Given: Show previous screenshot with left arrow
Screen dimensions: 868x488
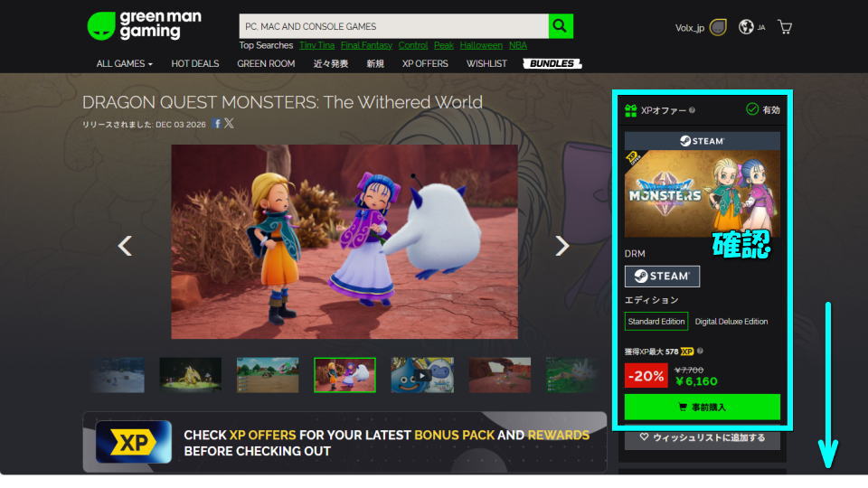Looking at the screenshot, I should 125,246.
